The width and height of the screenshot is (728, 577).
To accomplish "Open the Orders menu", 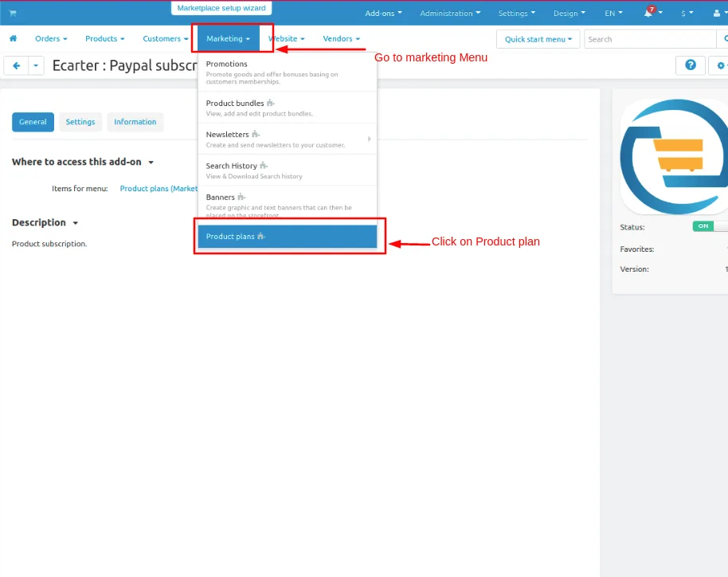I will click(51, 38).
